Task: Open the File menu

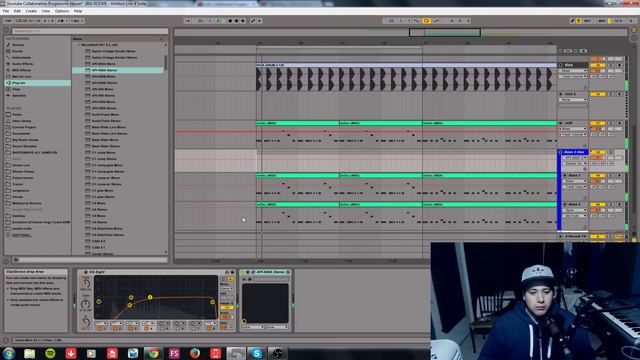Action: [6, 11]
